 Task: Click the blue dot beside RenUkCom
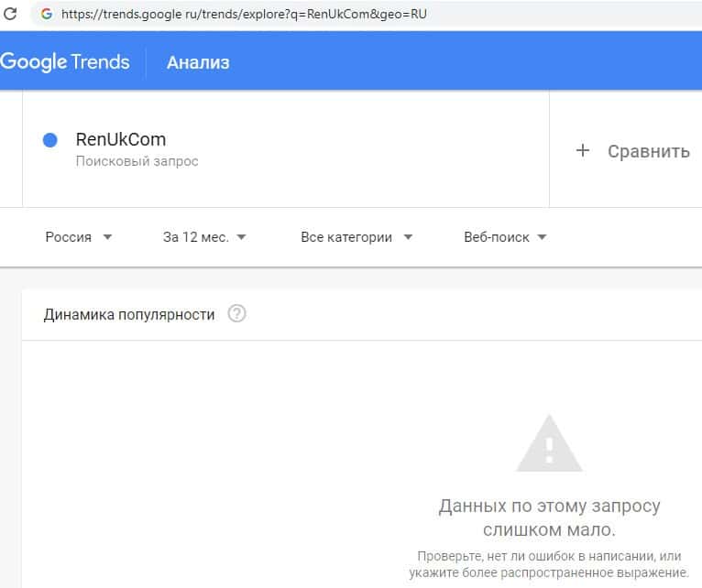click(50, 140)
